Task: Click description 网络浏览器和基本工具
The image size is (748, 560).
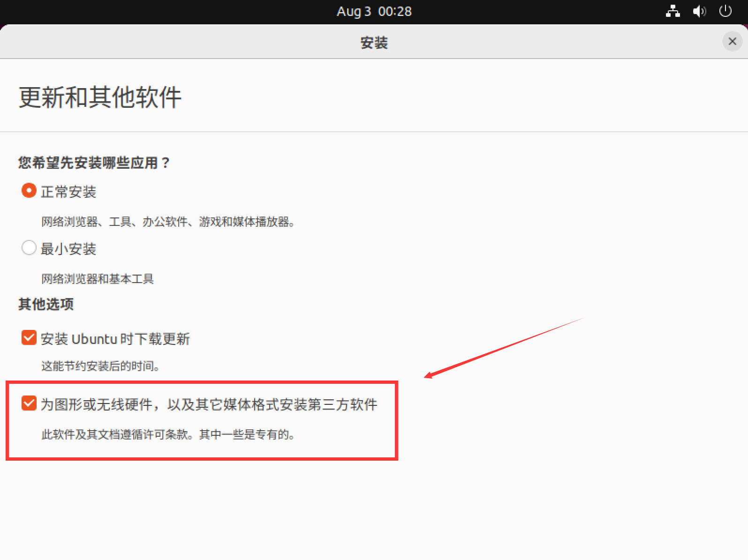Action: (98, 279)
